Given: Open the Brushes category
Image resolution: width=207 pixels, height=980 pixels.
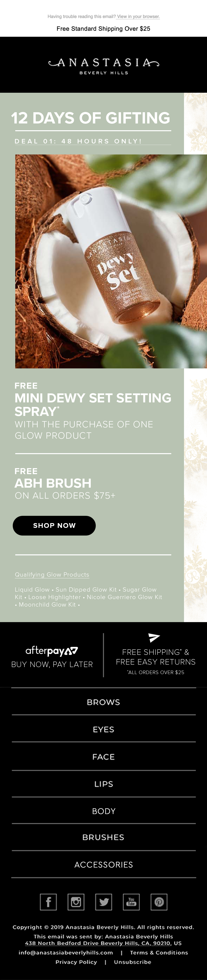Looking at the screenshot, I should click(103, 837).
